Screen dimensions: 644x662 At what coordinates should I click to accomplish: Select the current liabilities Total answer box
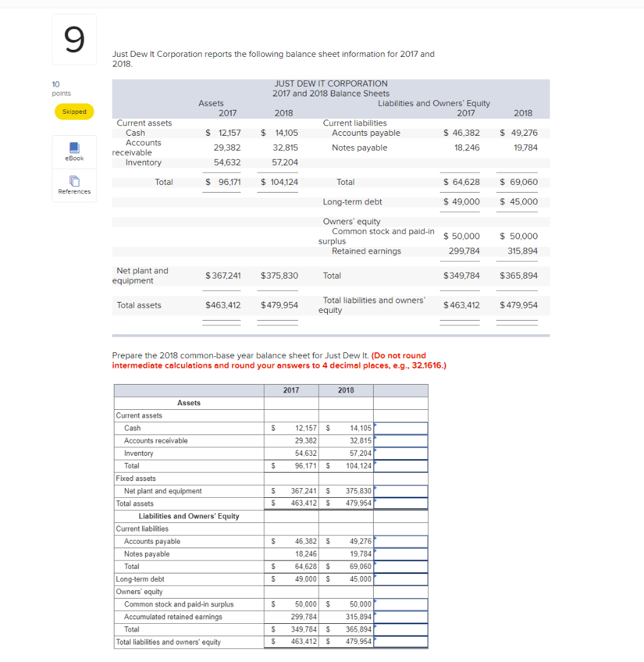coord(401,566)
